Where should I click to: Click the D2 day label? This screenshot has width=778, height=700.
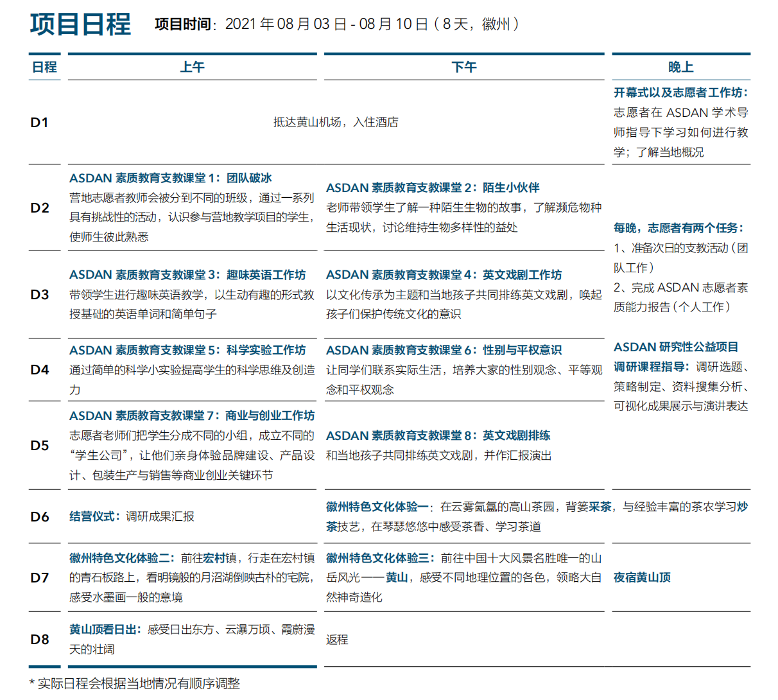click(40, 207)
